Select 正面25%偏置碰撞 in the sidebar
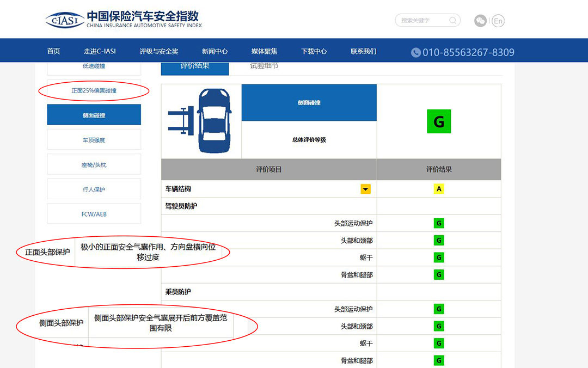Image resolution: width=588 pixels, height=368 pixels. (94, 90)
